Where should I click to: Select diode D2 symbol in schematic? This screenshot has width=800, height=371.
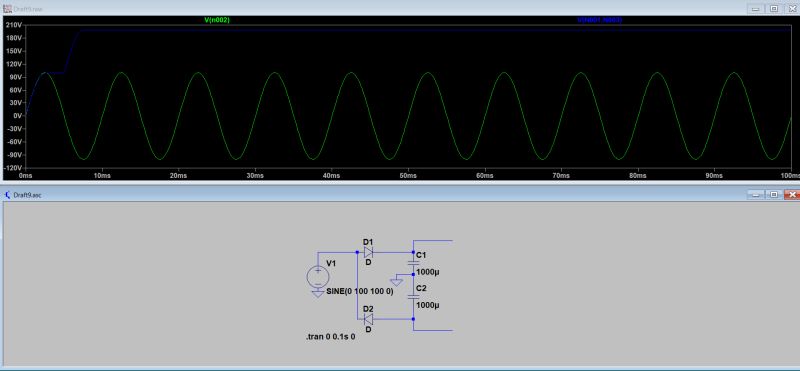coord(368,319)
